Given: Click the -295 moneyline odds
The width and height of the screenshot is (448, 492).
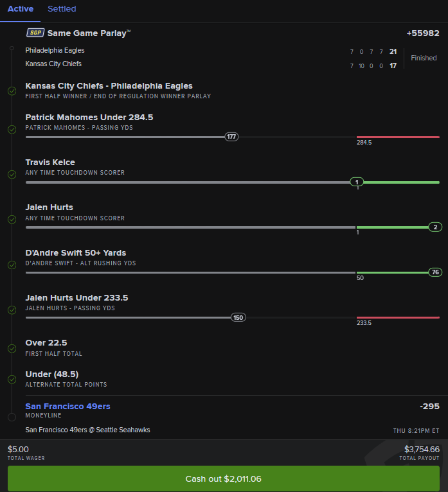Looking at the screenshot, I should pos(429,407).
